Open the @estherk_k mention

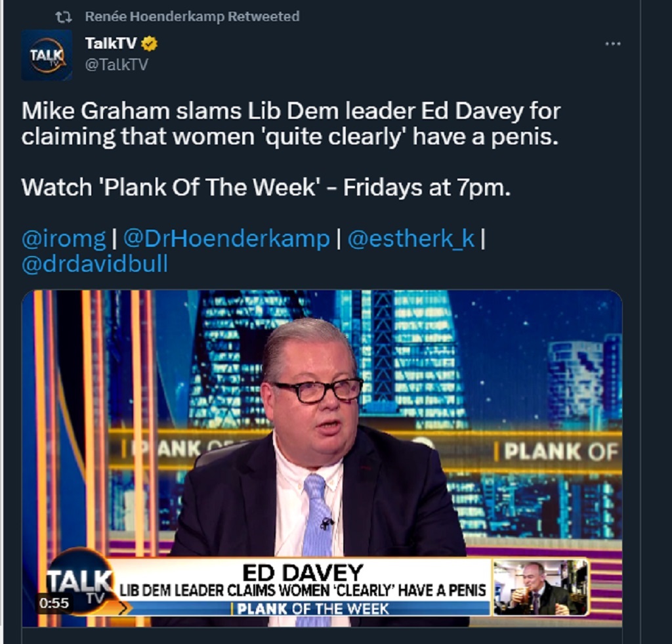coord(411,238)
